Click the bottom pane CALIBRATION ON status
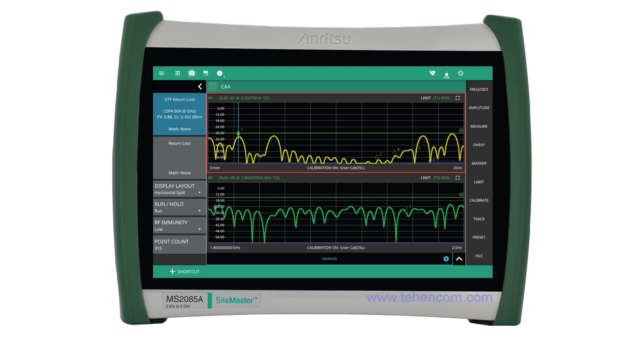The height and width of the screenshot is (337, 644). pyautogui.click(x=336, y=248)
